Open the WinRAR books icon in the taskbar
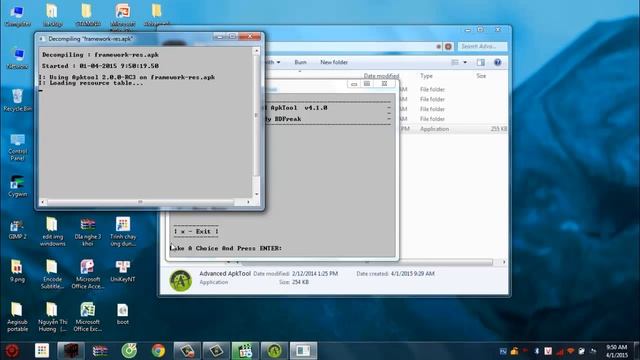Image resolution: width=640 pixels, height=360 pixels. coord(100,351)
